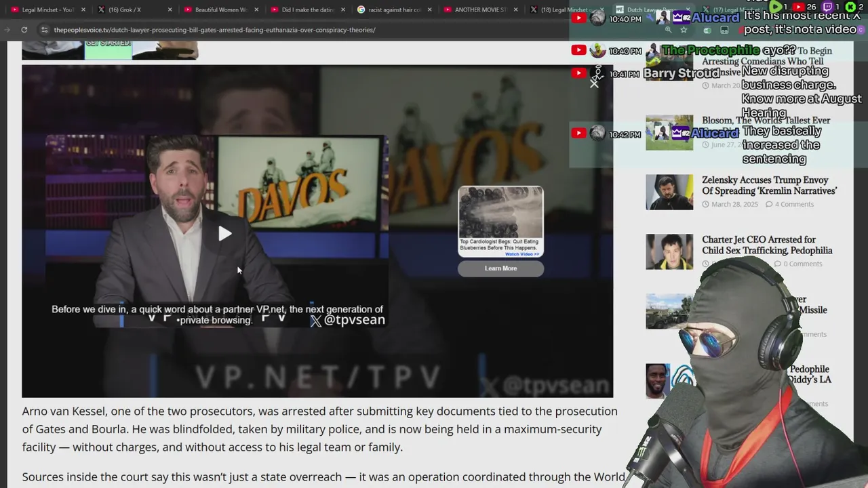Click the Charter Jet CEO article thumbnail
The width and height of the screenshot is (868, 488).
pyautogui.click(x=669, y=251)
